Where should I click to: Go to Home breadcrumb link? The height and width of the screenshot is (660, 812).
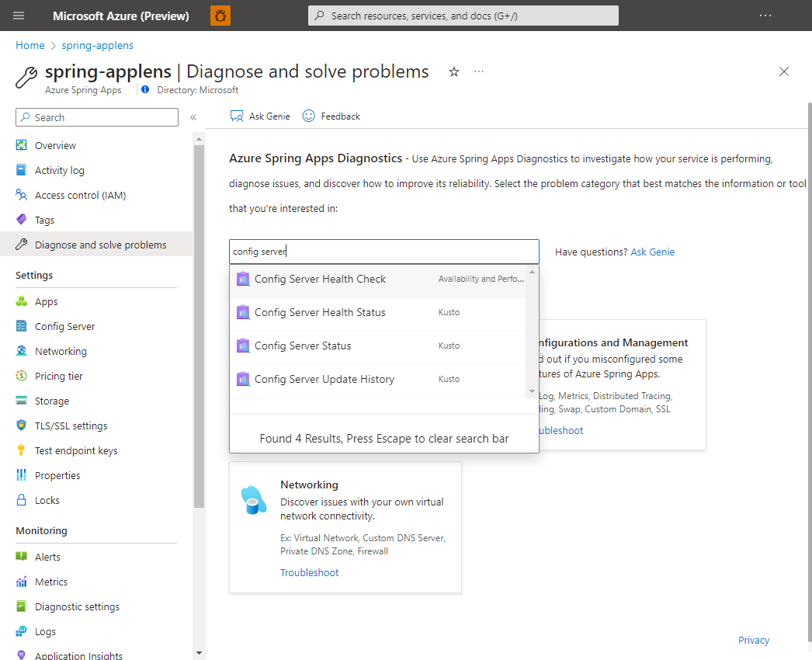tap(29, 45)
